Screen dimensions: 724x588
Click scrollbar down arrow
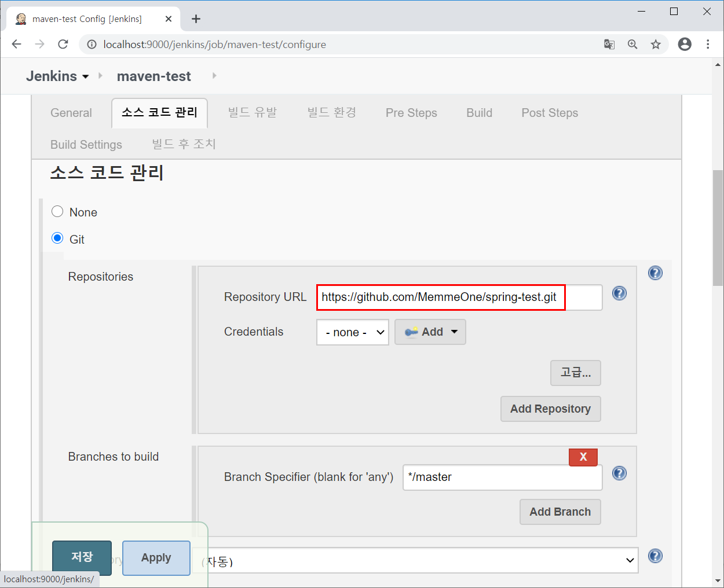pos(718,580)
